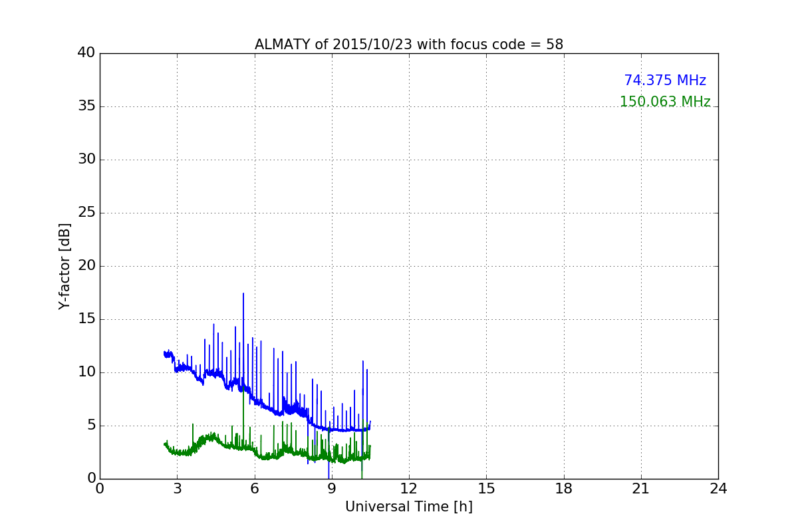
Task: Click y-axis tick label '15'
Action: point(86,319)
